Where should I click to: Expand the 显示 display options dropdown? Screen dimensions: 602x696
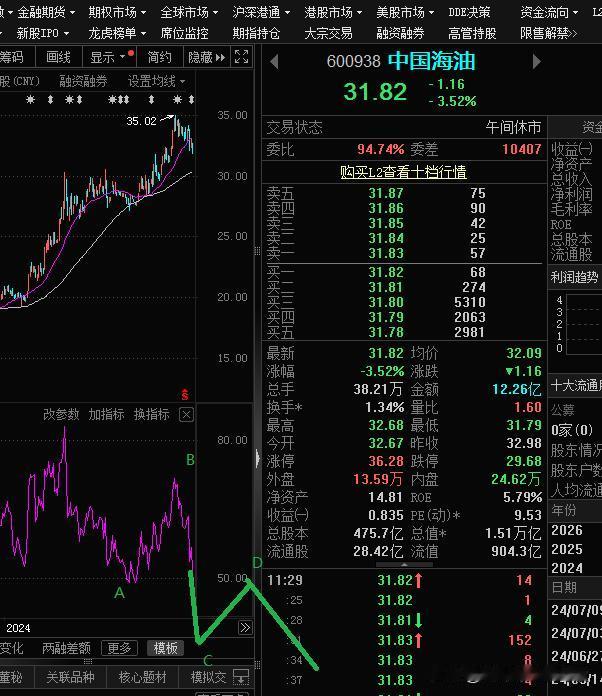[x=108, y=57]
